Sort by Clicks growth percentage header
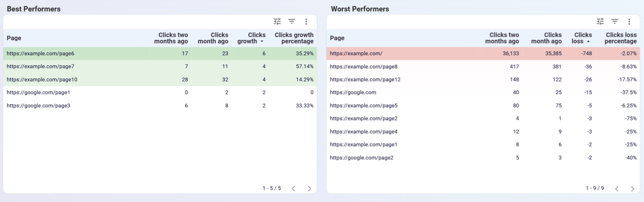The height and width of the screenshot is (202, 644). (x=294, y=38)
